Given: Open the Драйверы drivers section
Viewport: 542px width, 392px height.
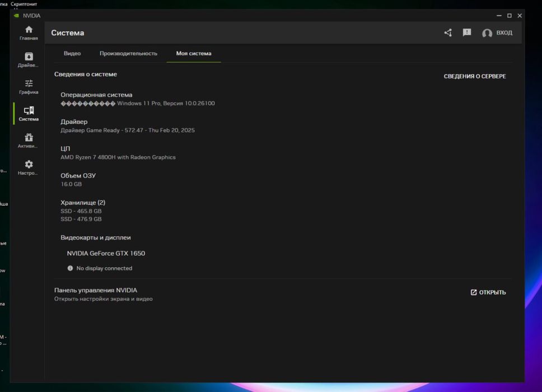Looking at the screenshot, I should coord(29,60).
